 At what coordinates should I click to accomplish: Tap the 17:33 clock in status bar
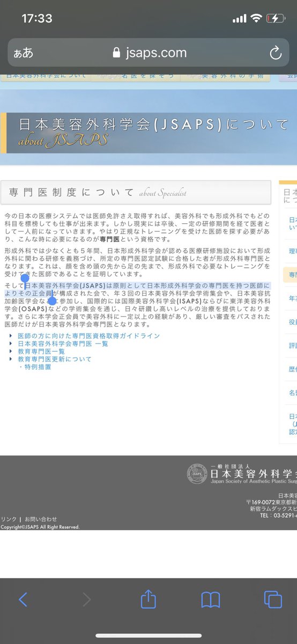click(x=37, y=18)
